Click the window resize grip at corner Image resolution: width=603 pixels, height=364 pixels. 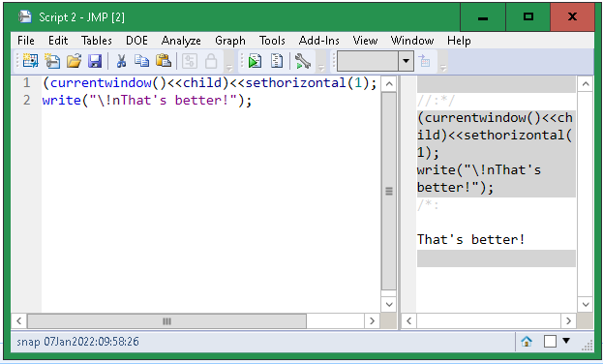click(588, 346)
